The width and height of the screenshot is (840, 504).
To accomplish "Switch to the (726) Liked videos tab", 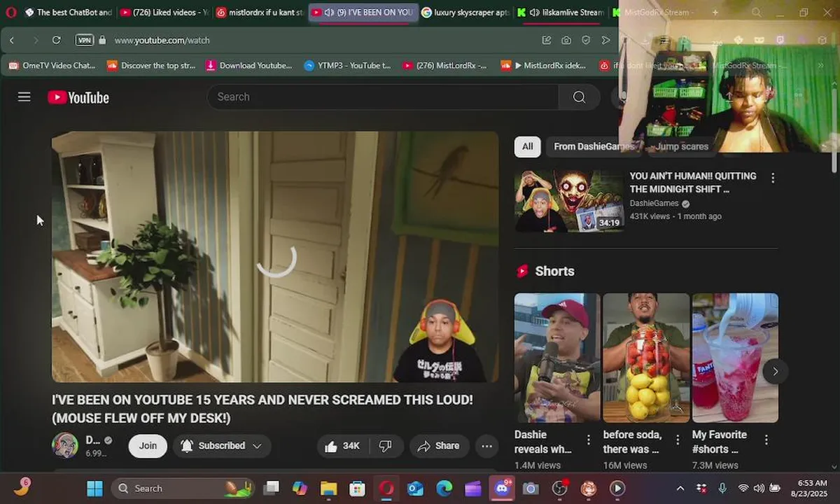I will click(x=164, y=13).
